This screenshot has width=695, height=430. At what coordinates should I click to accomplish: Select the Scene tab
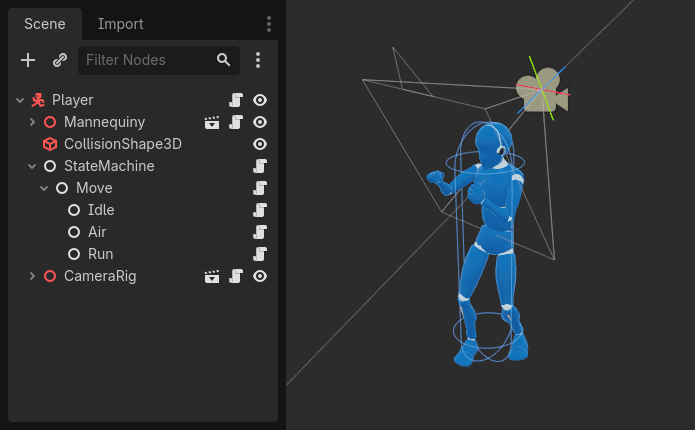point(44,24)
